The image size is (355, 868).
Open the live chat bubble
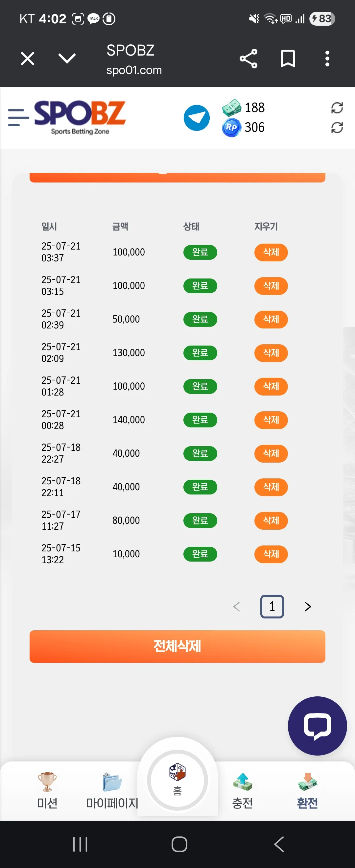click(317, 725)
